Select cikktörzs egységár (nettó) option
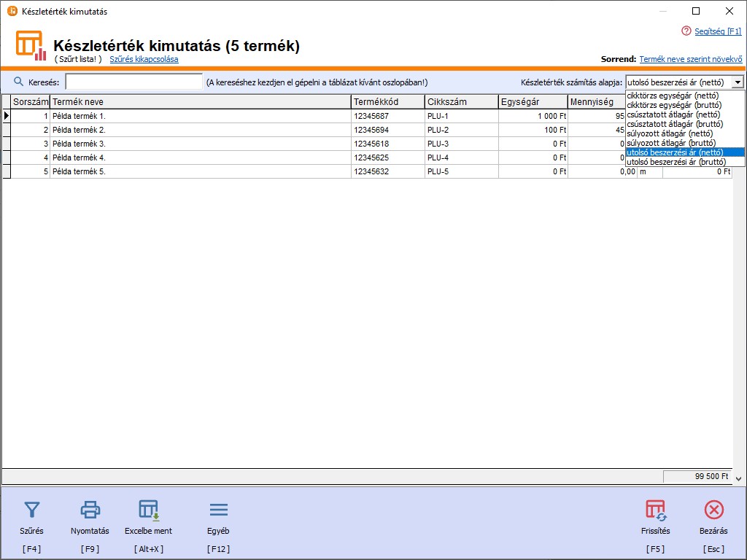 tap(673, 96)
